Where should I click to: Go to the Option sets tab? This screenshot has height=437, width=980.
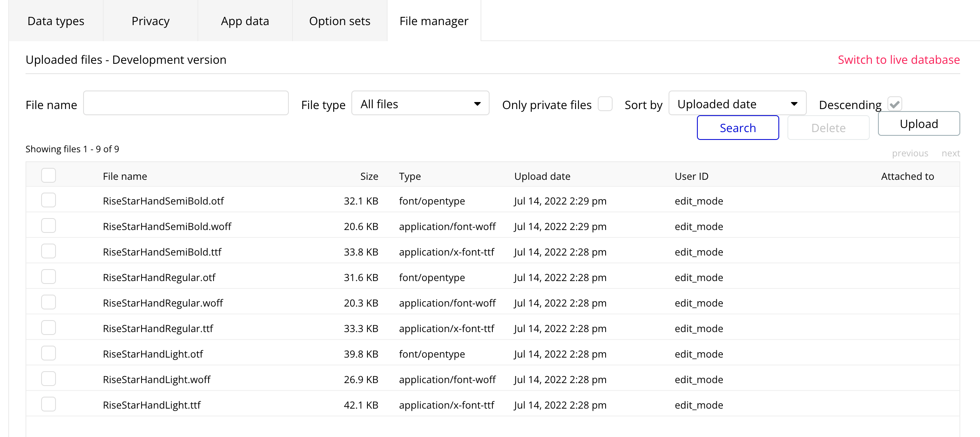pyautogui.click(x=339, y=21)
